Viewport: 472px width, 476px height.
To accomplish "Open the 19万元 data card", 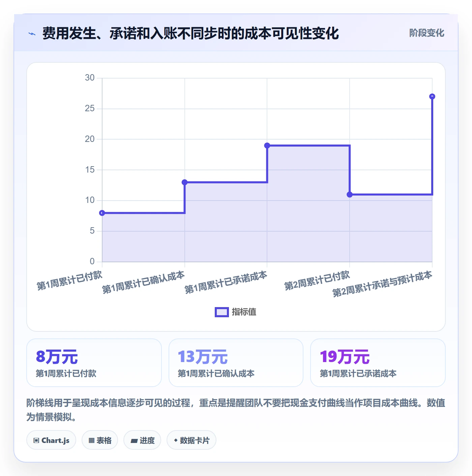I will click(378, 363).
